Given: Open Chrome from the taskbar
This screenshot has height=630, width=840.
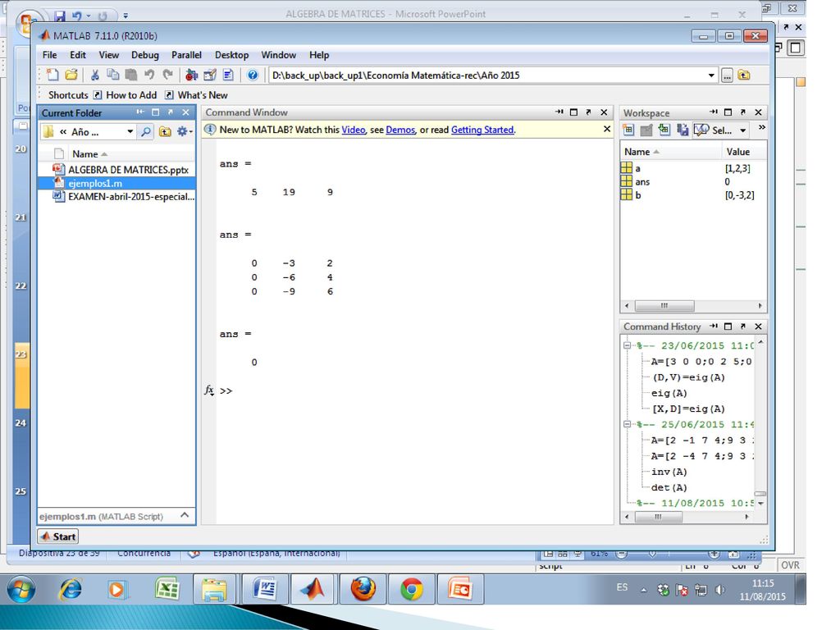Looking at the screenshot, I should pos(412,589).
